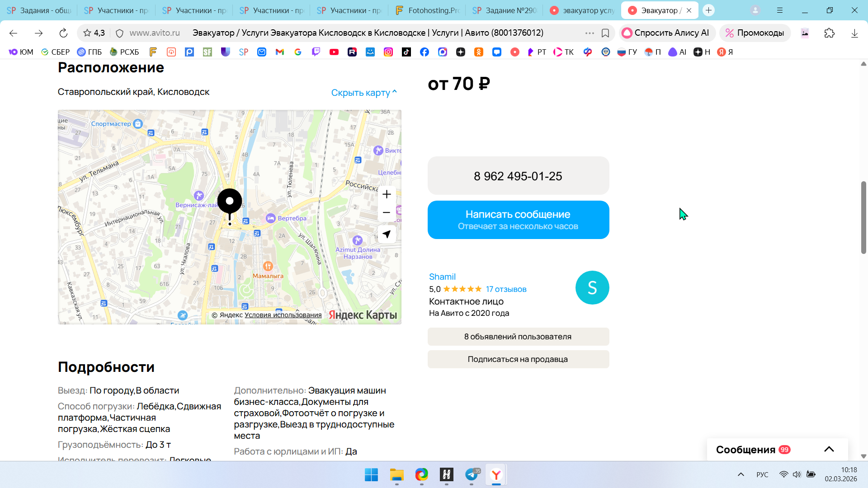Click the map geolocation arrow icon

coord(387,234)
